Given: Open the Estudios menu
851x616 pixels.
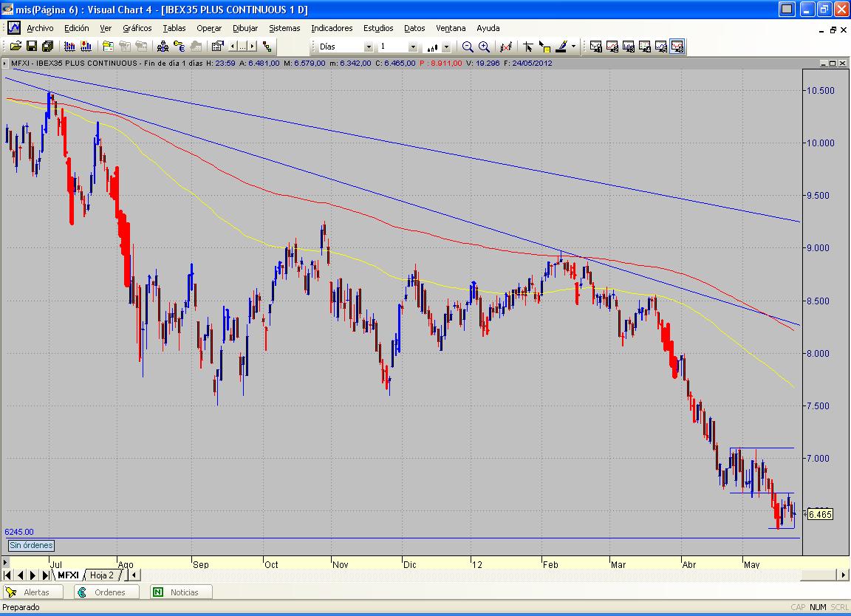Looking at the screenshot, I should [378, 28].
